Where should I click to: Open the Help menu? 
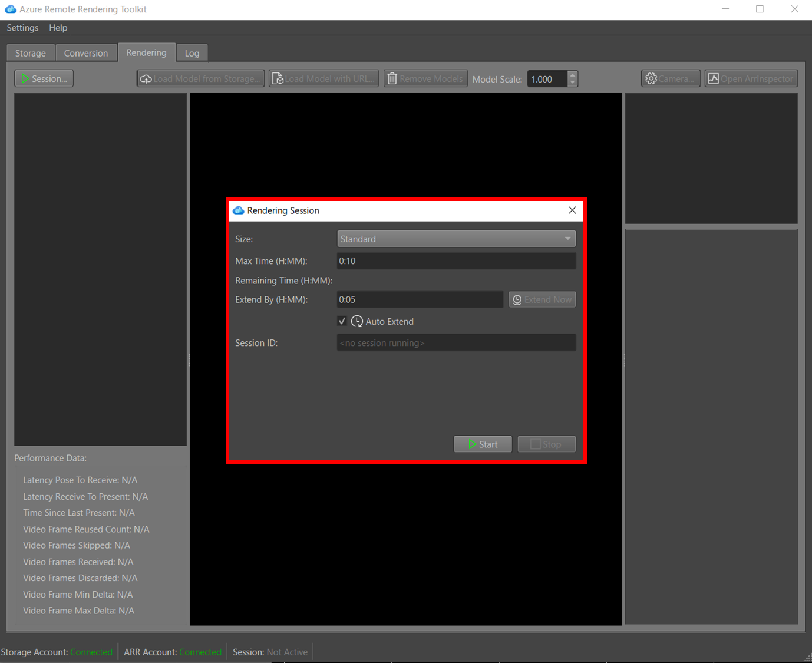[58, 27]
